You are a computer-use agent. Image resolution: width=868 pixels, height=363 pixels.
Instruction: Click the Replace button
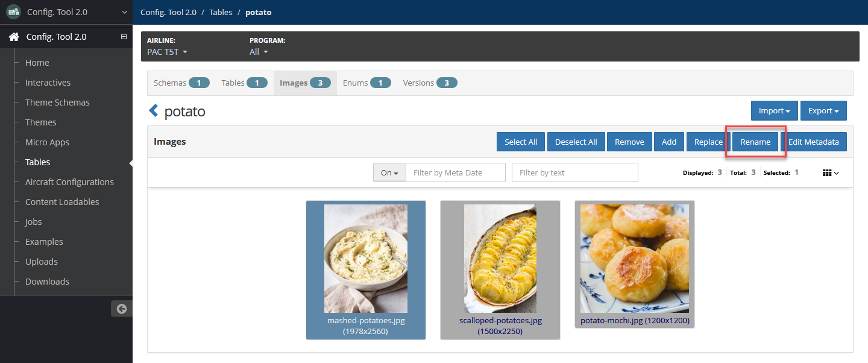pos(708,142)
